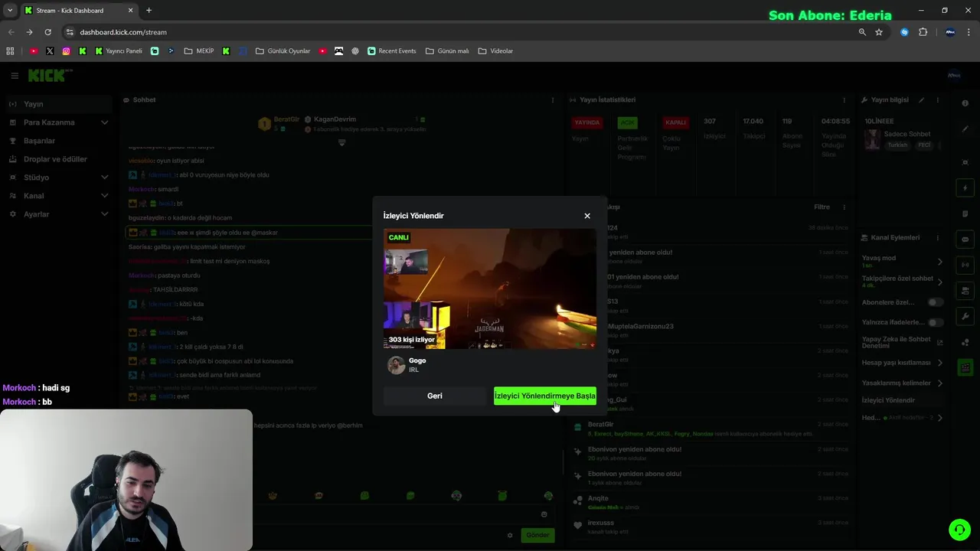Screen dimensions: 980x551
Task: Click the FECİ stream tag
Action: point(924,145)
